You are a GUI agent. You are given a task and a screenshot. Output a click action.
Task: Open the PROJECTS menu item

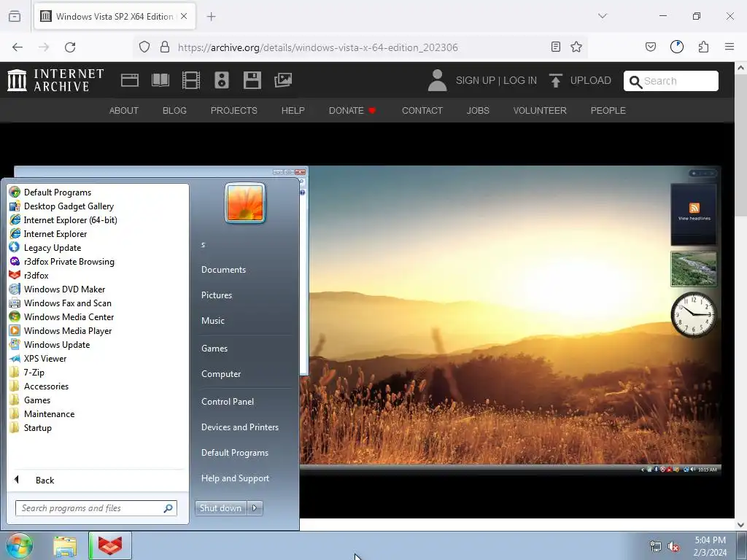pos(234,111)
